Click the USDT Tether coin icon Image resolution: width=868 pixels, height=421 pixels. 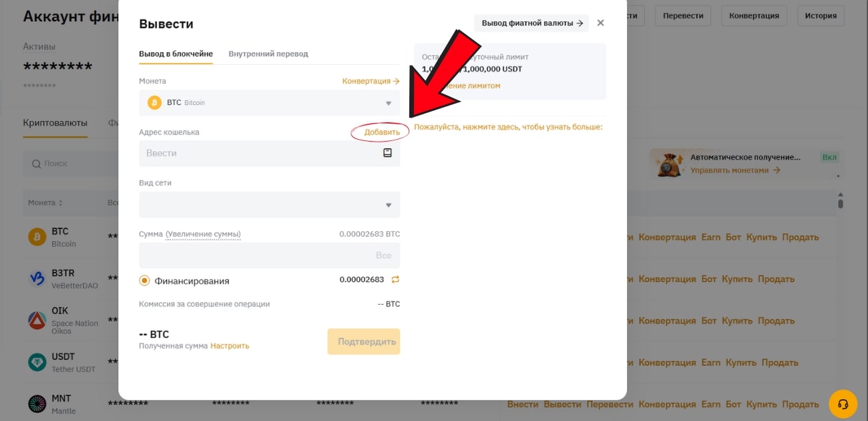coord(37,362)
